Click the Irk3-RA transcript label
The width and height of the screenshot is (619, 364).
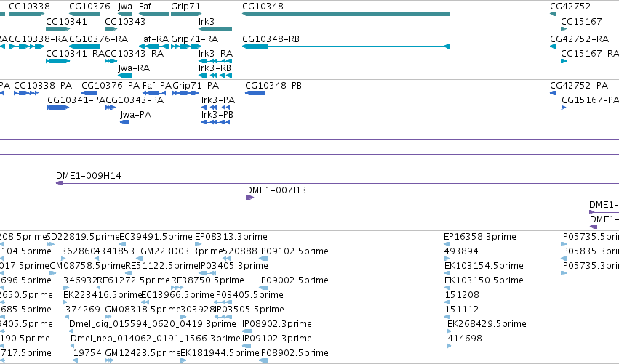215,54
